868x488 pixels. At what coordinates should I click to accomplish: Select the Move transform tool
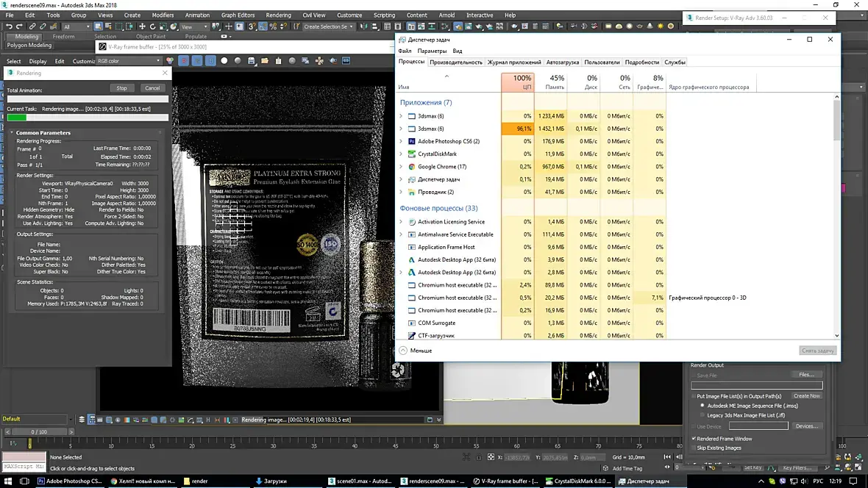(142, 26)
